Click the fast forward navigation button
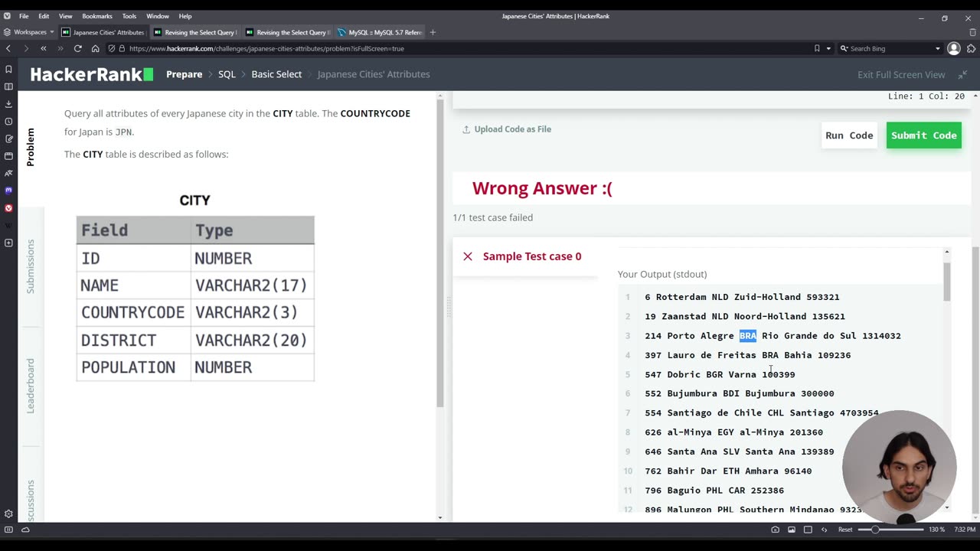This screenshot has height=551, width=980. [60, 48]
